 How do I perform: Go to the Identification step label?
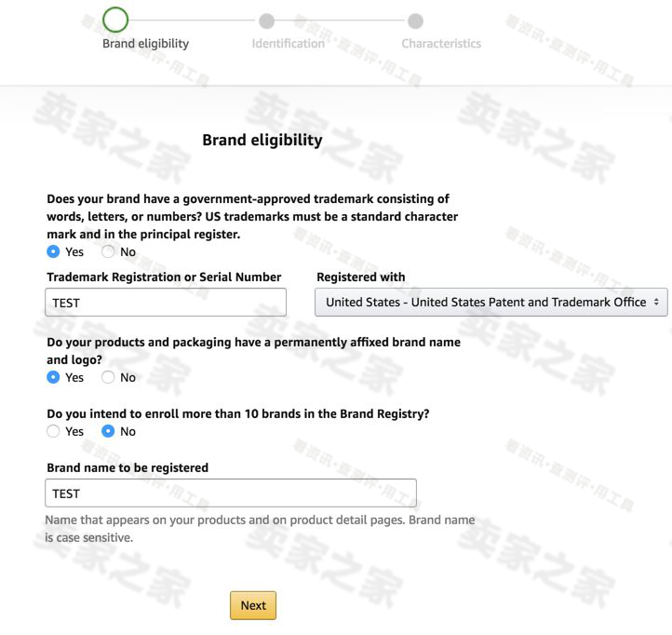[288, 44]
